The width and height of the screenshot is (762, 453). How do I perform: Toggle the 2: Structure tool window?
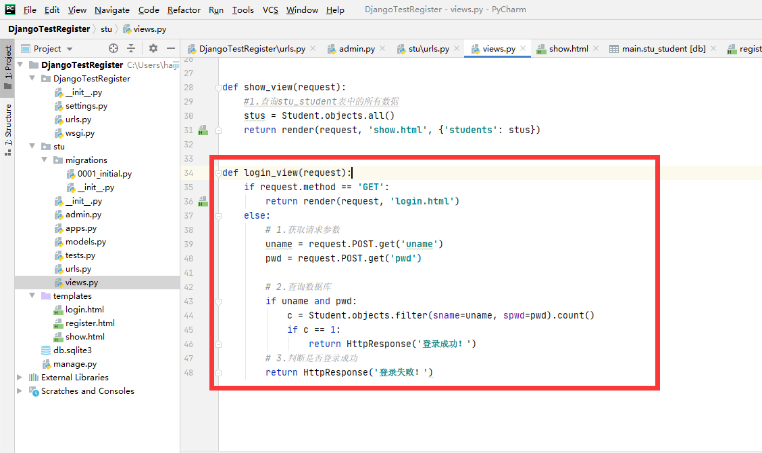coord(7,123)
